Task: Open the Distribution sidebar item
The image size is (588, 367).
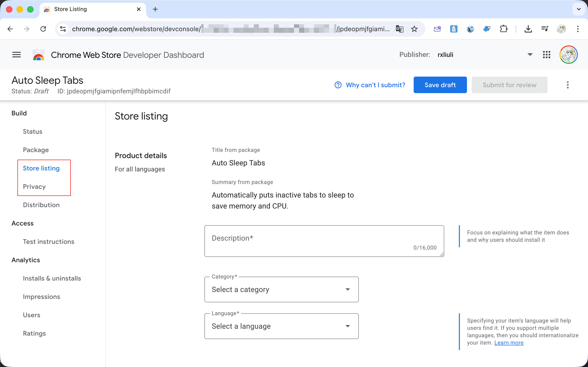Action: point(41,205)
